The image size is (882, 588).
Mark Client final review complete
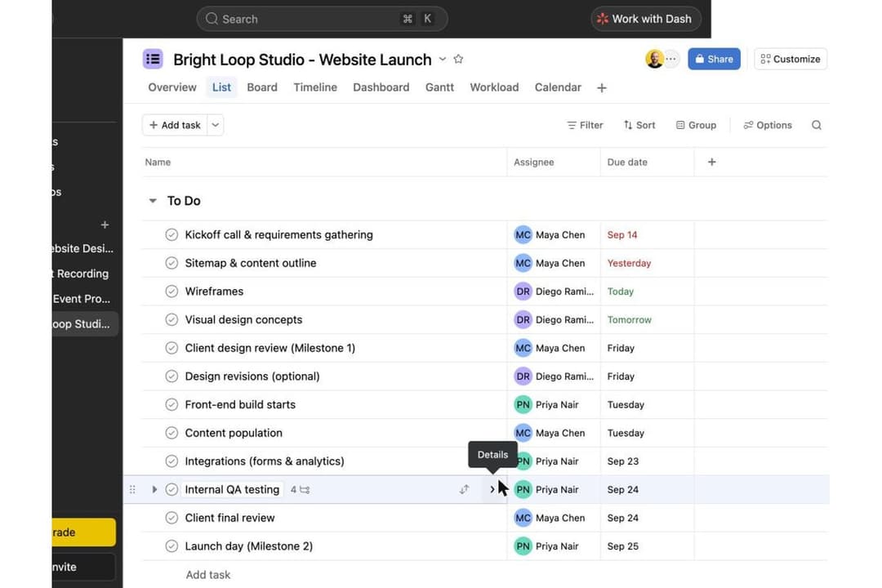pos(171,518)
